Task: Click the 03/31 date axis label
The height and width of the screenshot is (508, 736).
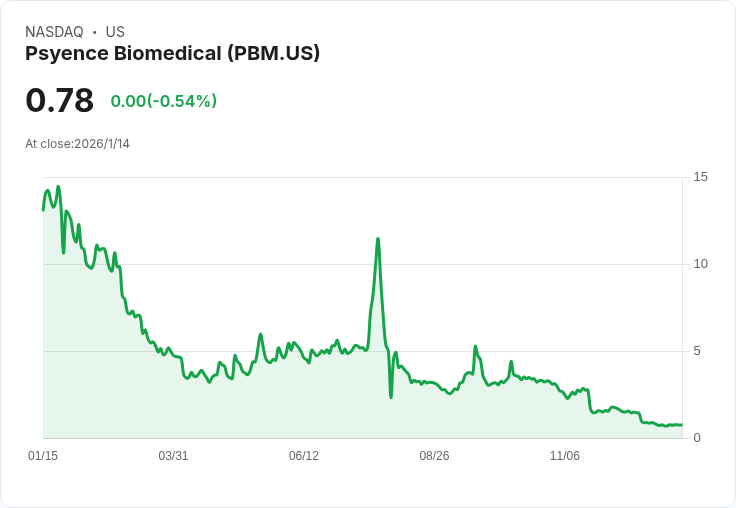Action: pos(173,456)
